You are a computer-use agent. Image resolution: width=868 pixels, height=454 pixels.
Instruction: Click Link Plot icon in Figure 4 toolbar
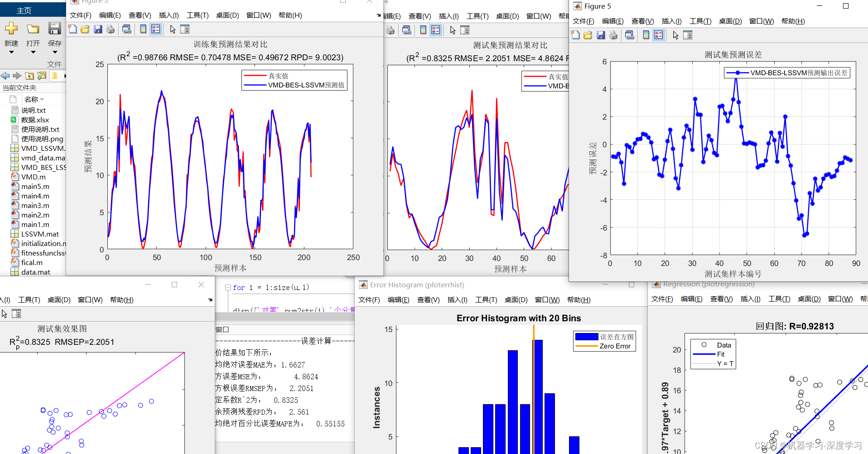pyautogui.click(x=407, y=30)
